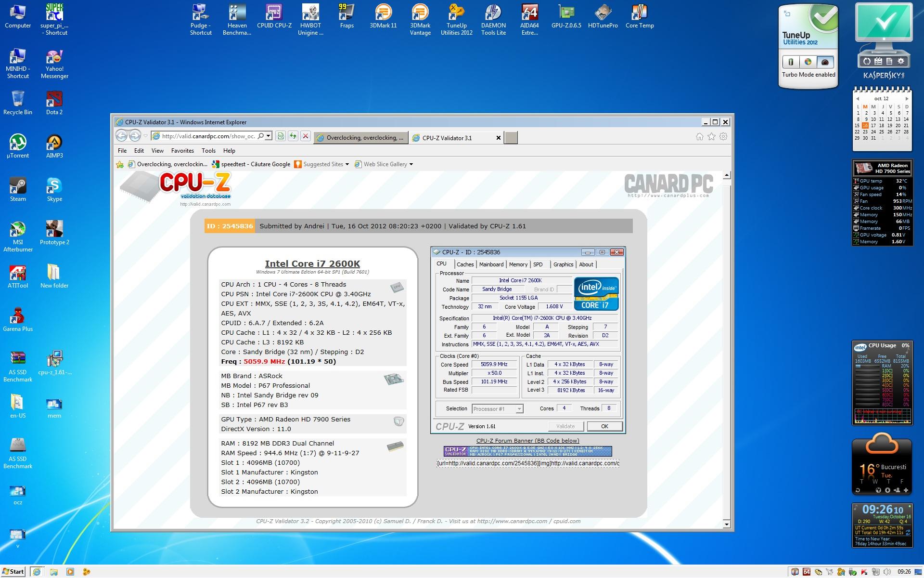Launch Skype from the desktop
Image resolution: width=924 pixels, height=578 pixels.
54,190
